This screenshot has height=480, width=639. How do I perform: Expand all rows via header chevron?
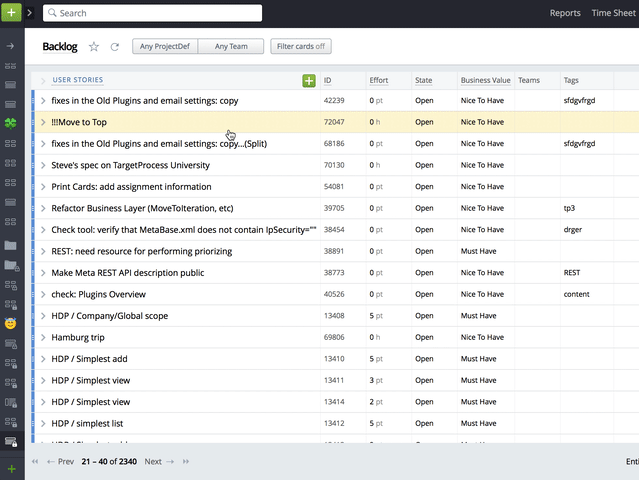point(43,81)
